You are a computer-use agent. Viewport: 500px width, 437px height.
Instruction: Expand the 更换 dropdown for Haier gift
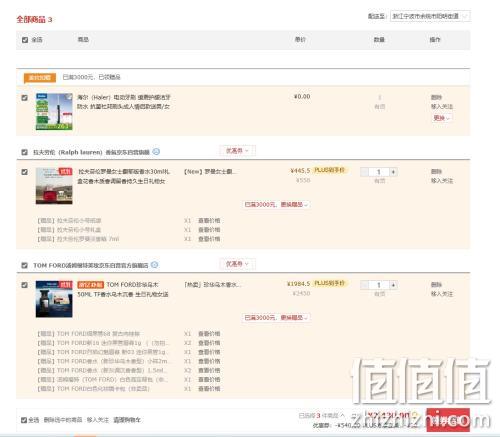coord(442,118)
